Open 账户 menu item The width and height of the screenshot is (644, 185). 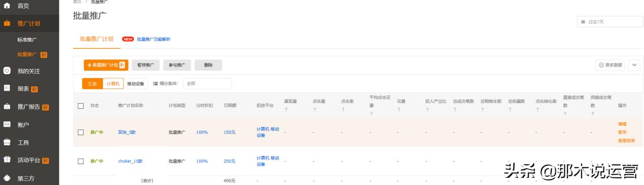23,125
